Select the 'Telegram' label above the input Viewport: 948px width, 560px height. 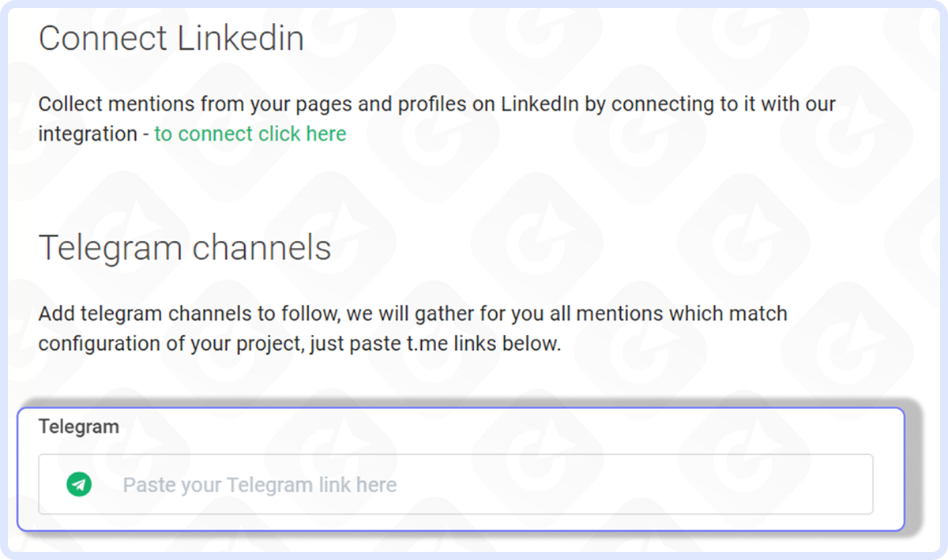point(78,426)
